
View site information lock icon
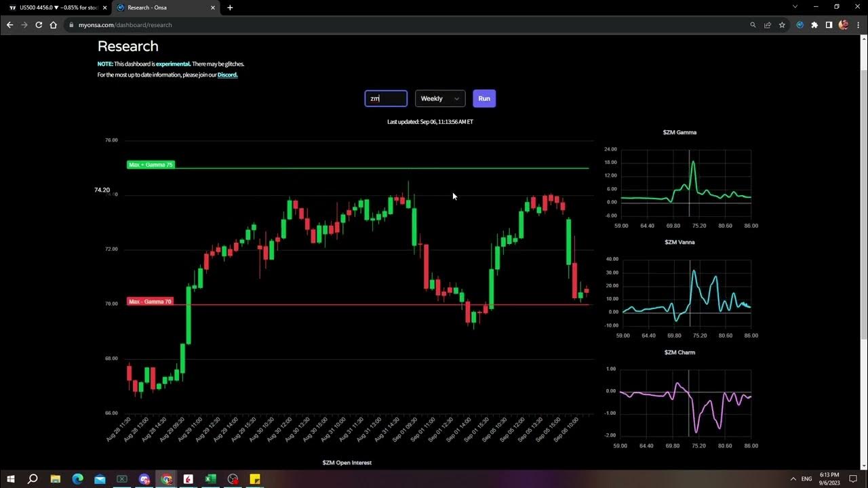tap(71, 25)
